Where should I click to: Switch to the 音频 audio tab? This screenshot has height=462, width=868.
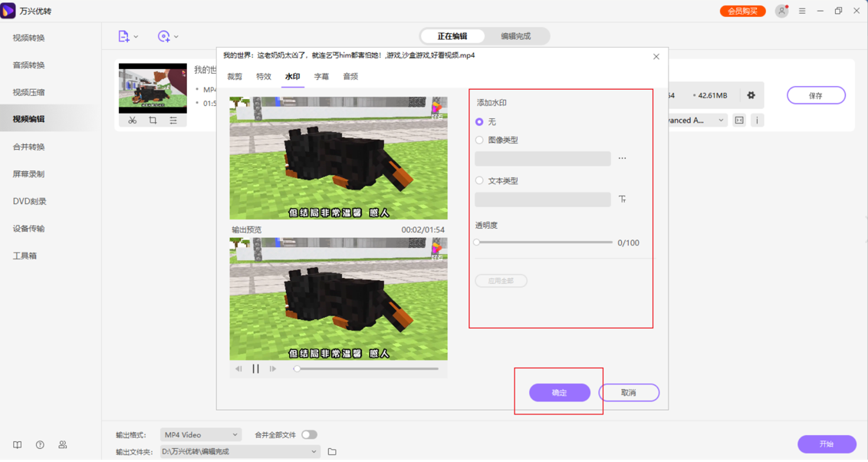tap(350, 77)
